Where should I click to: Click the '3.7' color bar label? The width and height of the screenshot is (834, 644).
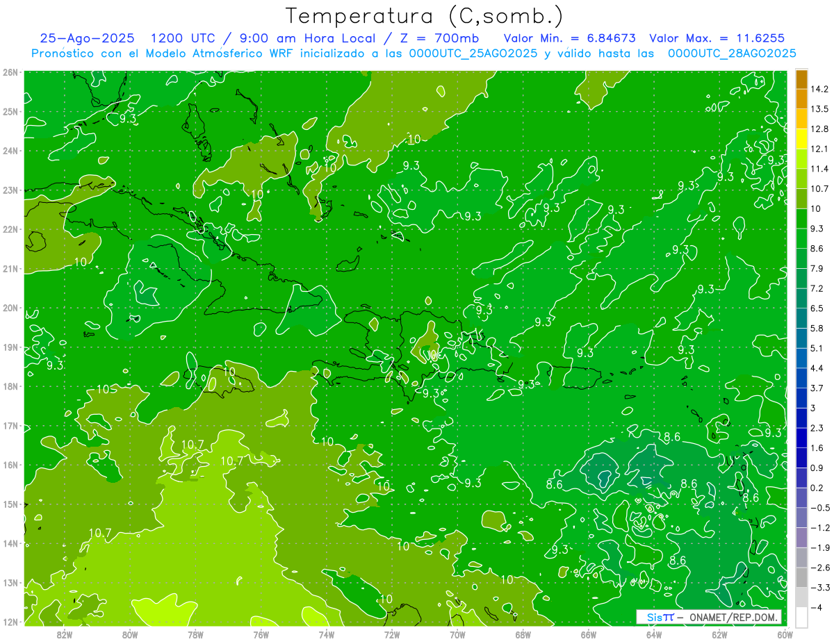[816, 388]
